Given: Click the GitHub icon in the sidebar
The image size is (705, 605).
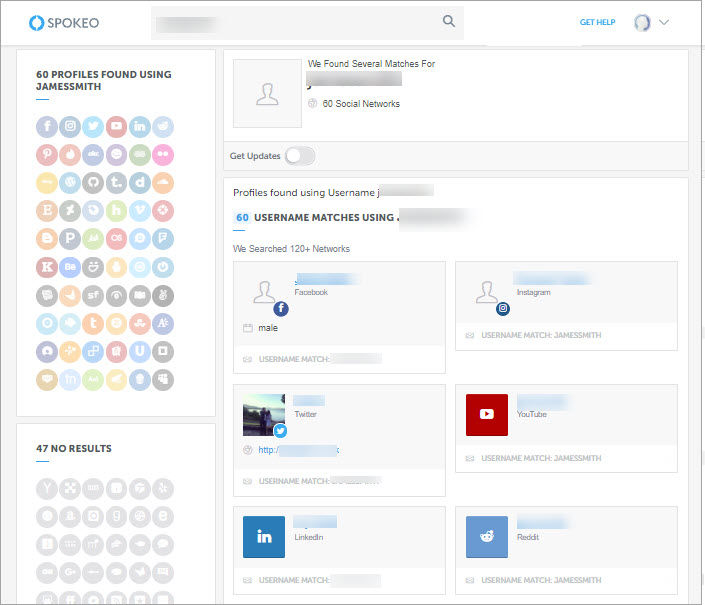Looking at the screenshot, I should (93, 182).
